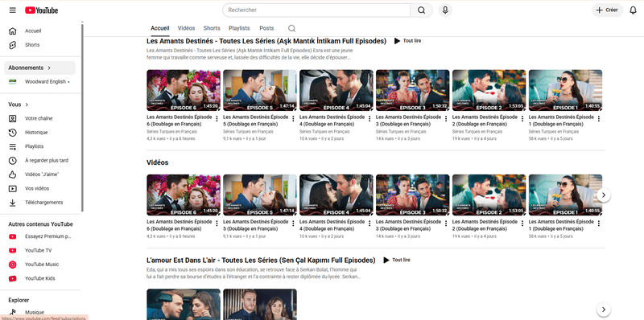Switch to the channel Shorts tab
Viewport: 644px width, 320px height.
pyautogui.click(x=212, y=28)
